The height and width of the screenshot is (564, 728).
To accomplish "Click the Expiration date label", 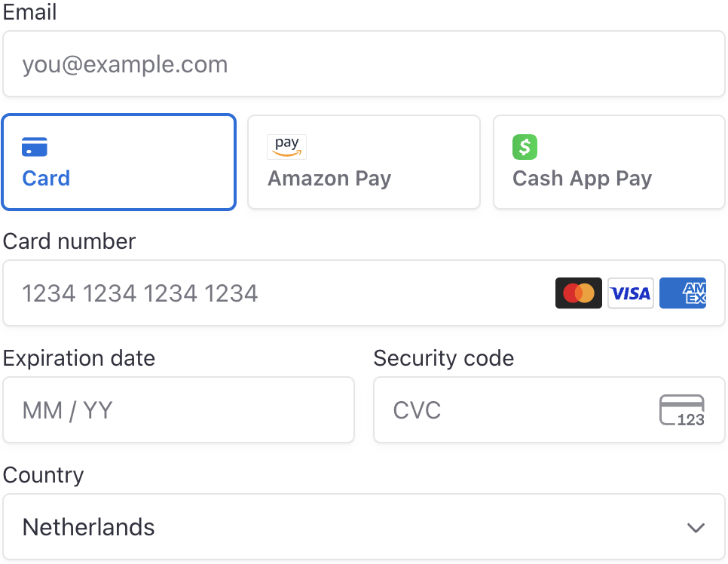I will [79, 358].
